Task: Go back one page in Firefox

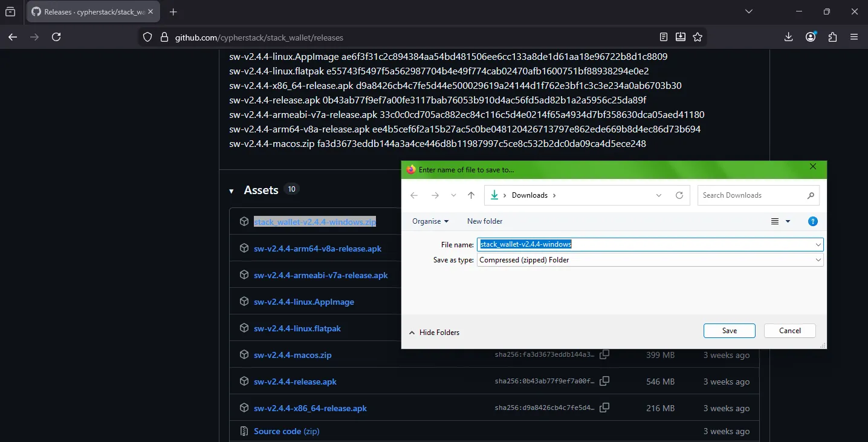Action: [x=13, y=37]
